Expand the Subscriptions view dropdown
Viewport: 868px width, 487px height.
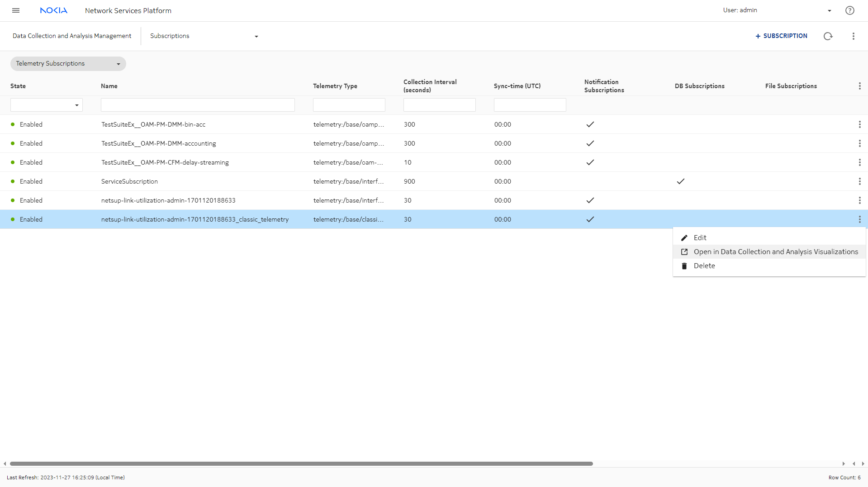(256, 36)
